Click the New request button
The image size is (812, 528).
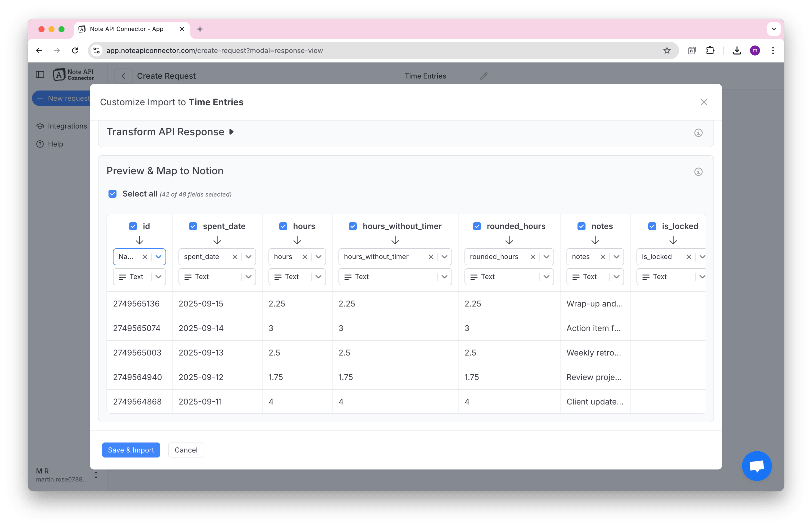[61, 98]
